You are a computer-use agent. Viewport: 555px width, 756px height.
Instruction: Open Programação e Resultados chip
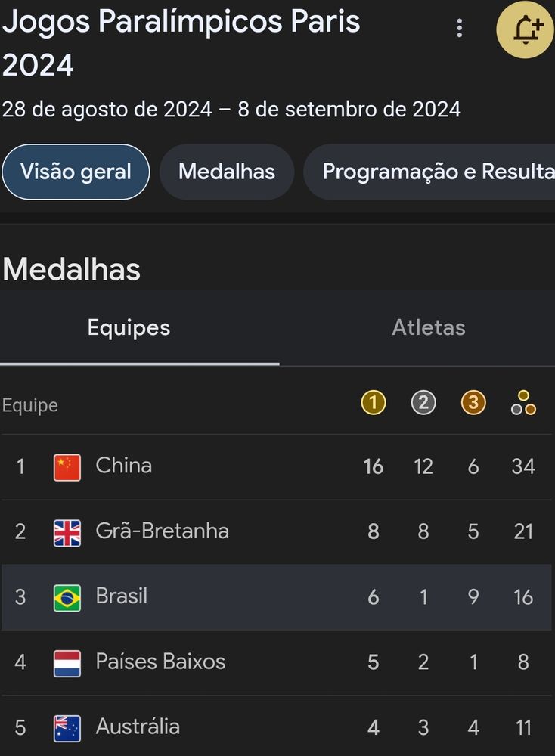pos(431,172)
